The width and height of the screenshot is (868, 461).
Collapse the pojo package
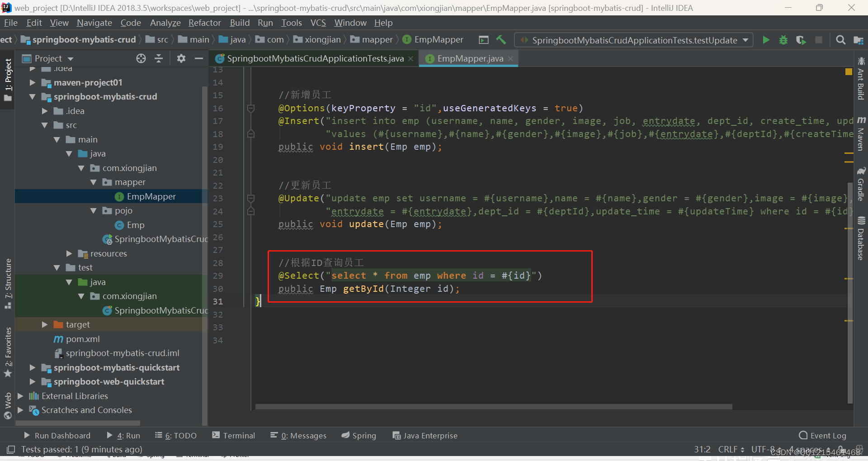click(93, 210)
